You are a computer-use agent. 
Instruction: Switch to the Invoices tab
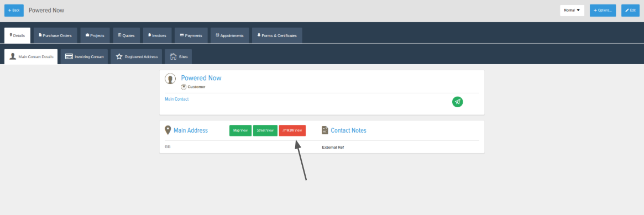click(158, 35)
